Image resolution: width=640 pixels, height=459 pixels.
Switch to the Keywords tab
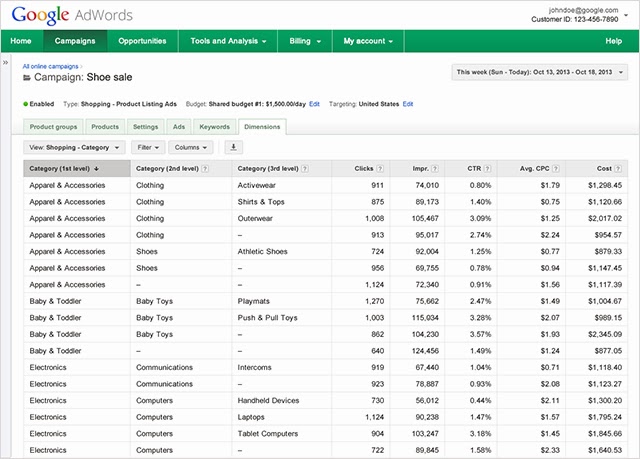coord(214,127)
